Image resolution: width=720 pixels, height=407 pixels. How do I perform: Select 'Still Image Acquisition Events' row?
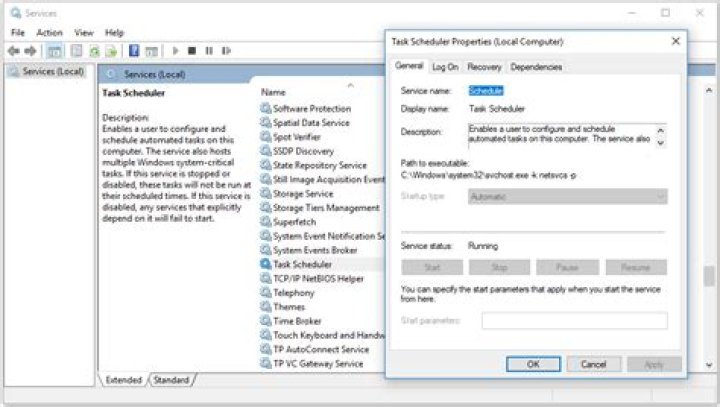pos(322,179)
